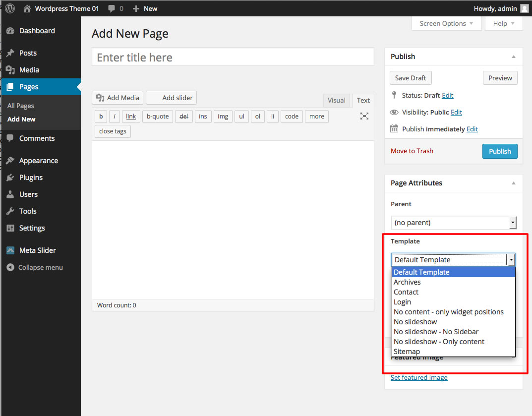Open the Parent page dropdown
This screenshot has width=532, height=416.
pos(454,223)
